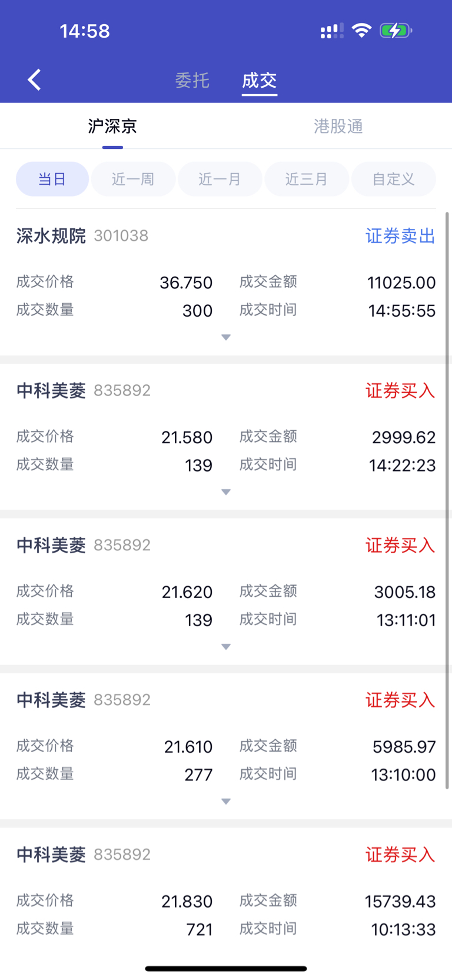
Task: Filter trades by 近三月
Action: click(x=307, y=179)
